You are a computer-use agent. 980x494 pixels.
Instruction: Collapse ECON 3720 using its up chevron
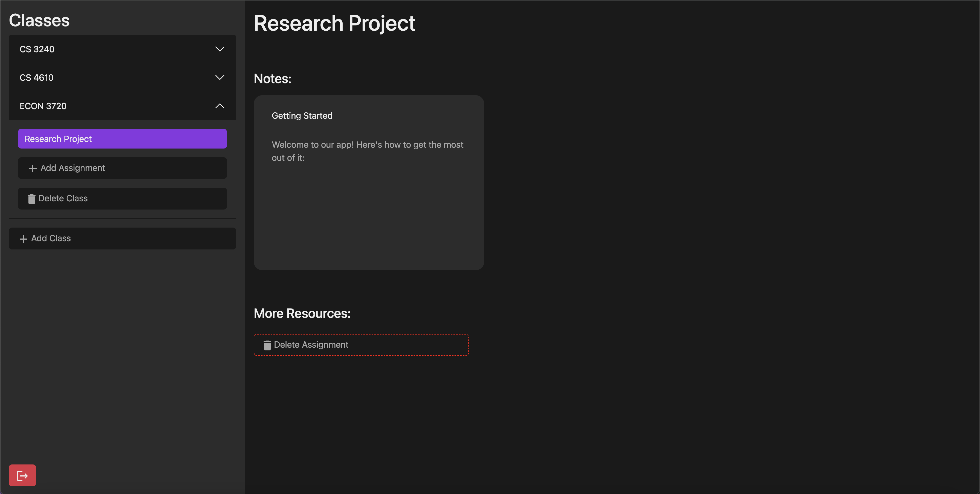(x=220, y=106)
